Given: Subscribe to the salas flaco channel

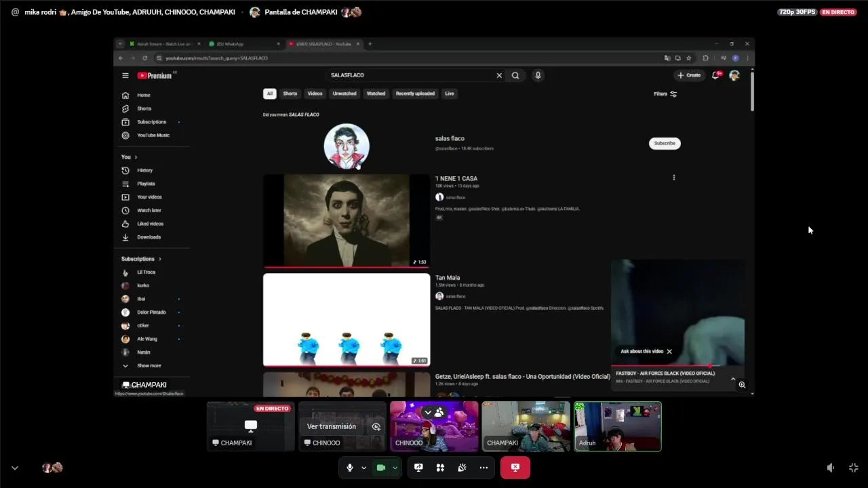Looking at the screenshot, I should [x=665, y=143].
